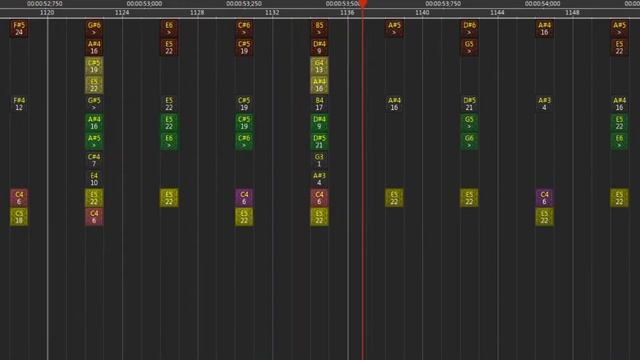Click the 00:00:53;250 time ruler label
The image size is (640, 360).
click(244, 4)
